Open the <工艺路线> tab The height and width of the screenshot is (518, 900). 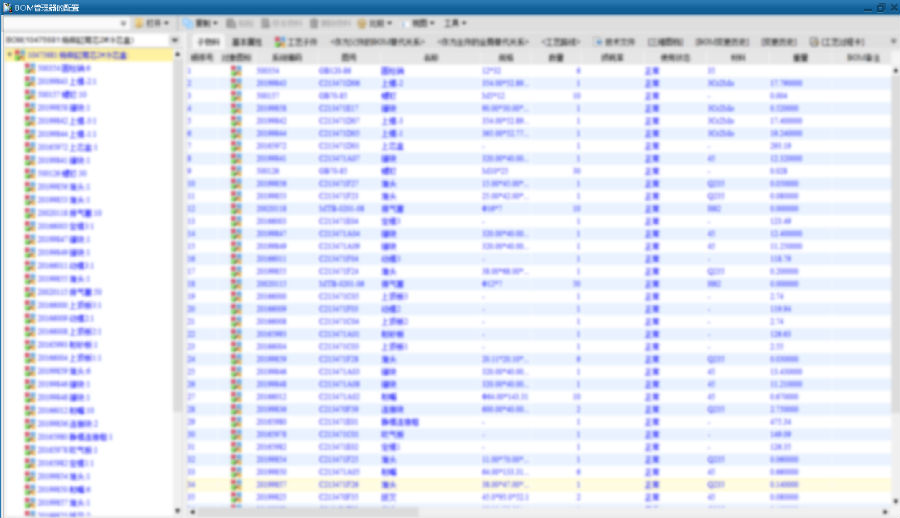560,42
